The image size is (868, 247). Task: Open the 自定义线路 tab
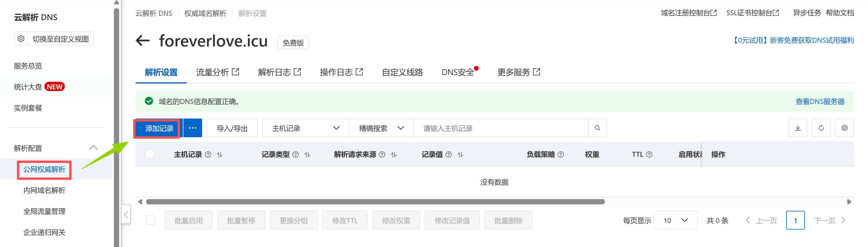click(x=402, y=72)
